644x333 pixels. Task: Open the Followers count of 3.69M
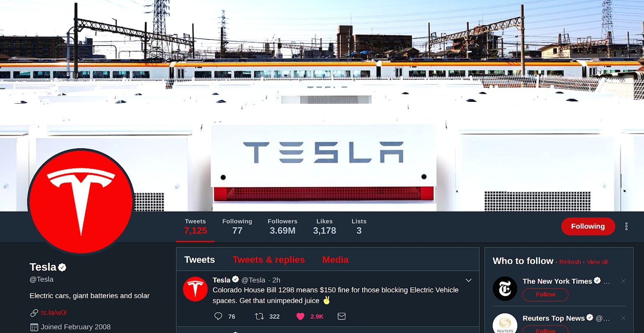coord(283,226)
